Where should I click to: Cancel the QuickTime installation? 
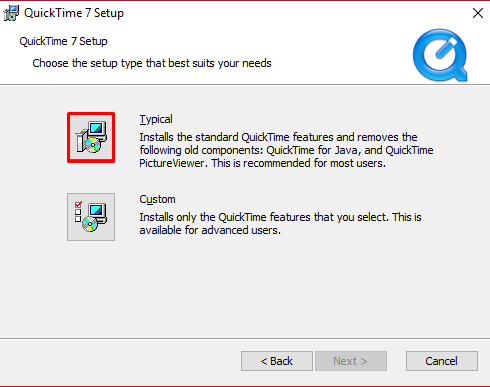click(x=442, y=361)
